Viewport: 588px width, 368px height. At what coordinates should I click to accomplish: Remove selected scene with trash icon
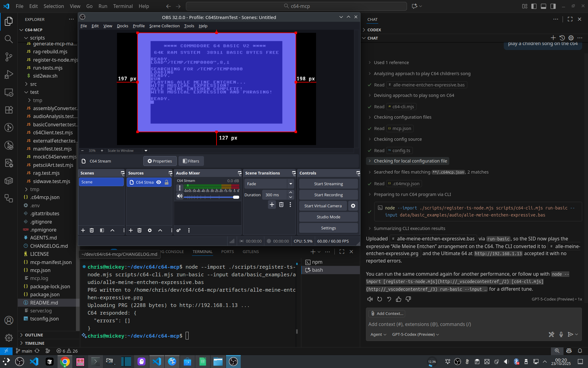(92, 230)
